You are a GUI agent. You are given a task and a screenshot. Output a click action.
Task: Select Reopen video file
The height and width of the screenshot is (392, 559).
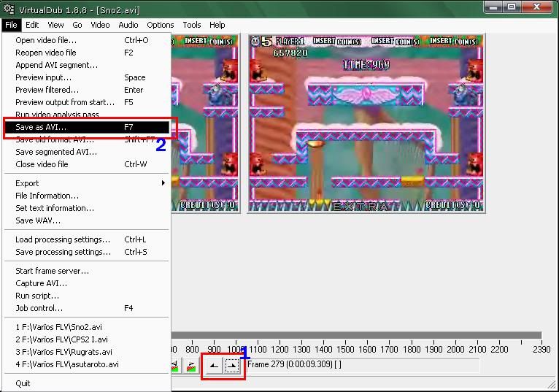pos(86,53)
